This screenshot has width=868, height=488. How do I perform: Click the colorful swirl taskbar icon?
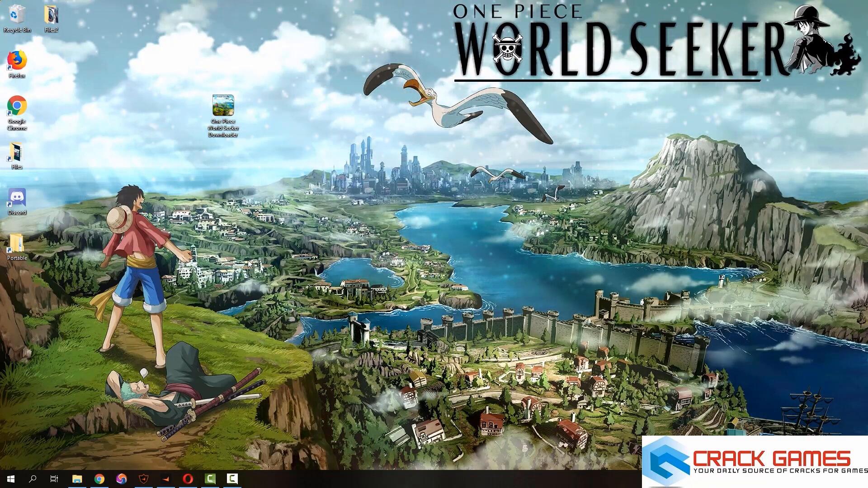(x=121, y=479)
